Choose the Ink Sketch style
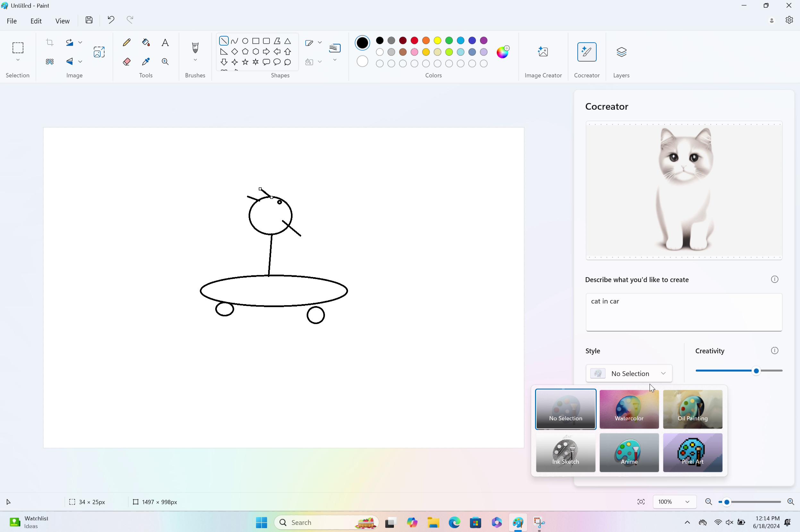Image resolution: width=800 pixels, height=532 pixels. [565, 452]
